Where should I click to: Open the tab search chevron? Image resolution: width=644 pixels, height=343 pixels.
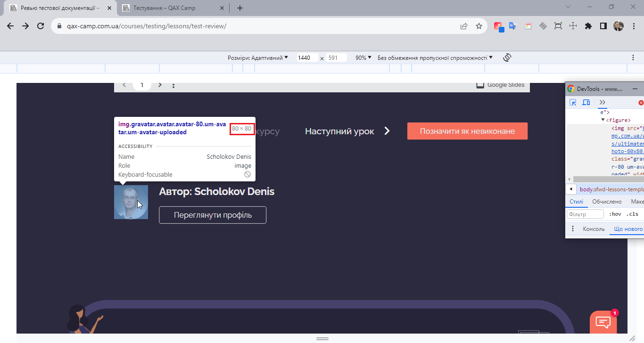pyautogui.click(x=568, y=7)
